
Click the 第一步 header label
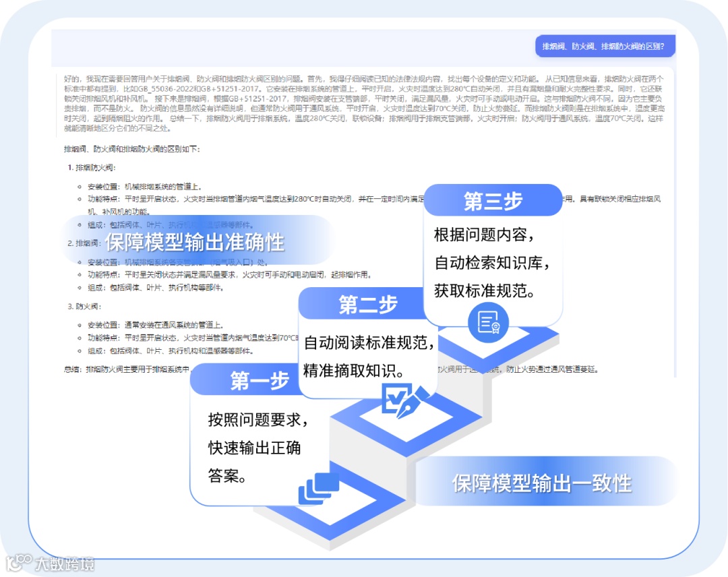point(260,380)
